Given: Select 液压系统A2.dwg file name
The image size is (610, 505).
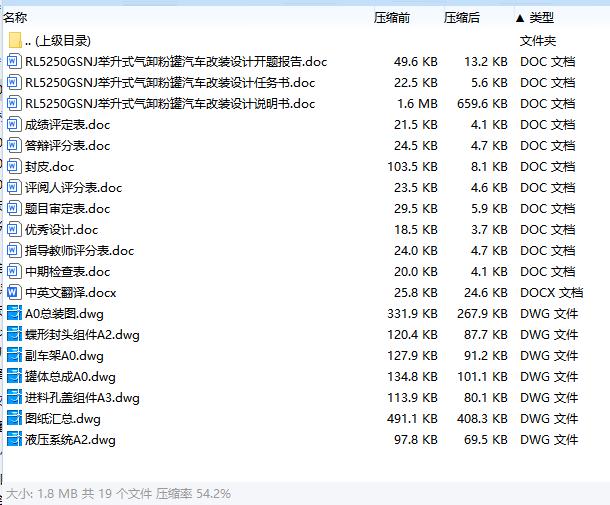Looking at the screenshot, I should tap(70, 440).
